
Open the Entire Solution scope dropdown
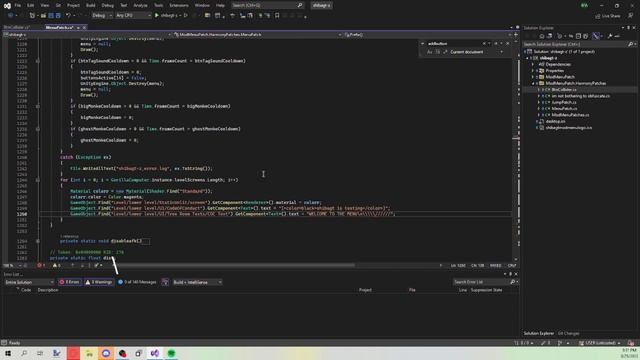pyautogui.click(x=29, y=282)
